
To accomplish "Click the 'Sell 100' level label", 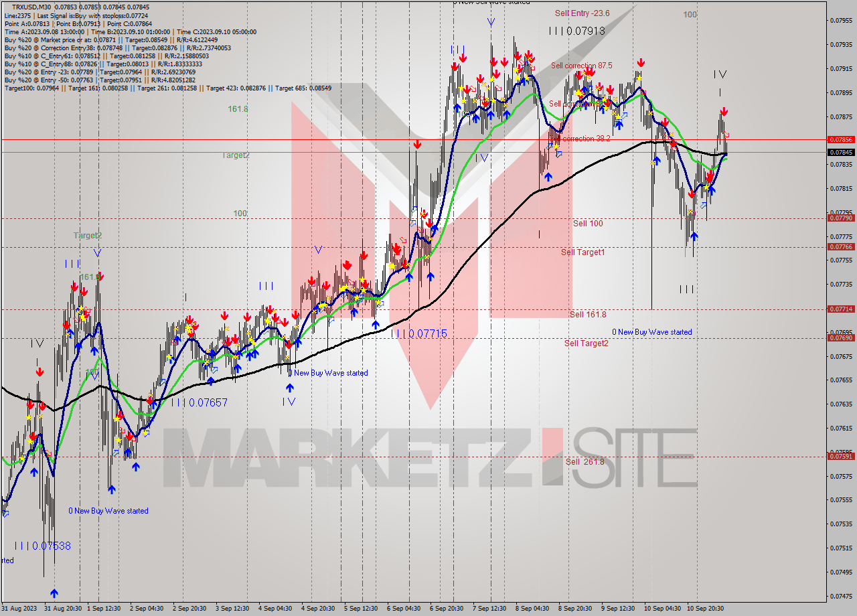I will click(x=588, y=223).
